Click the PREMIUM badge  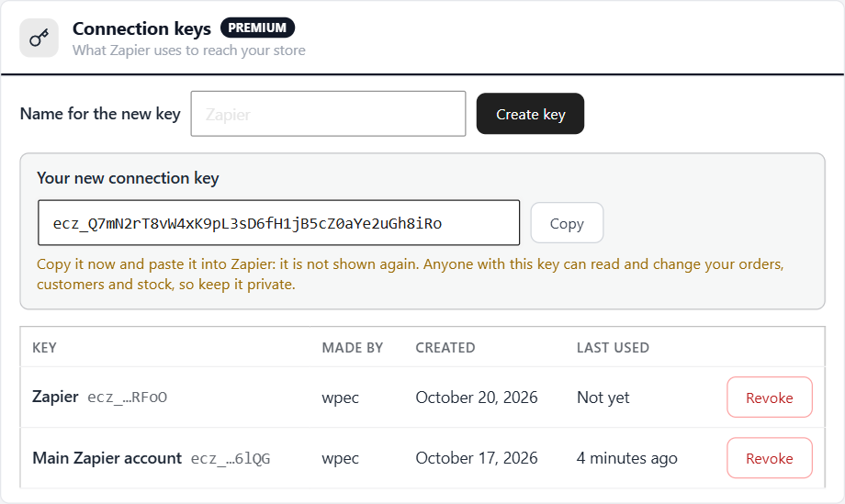[257, 28]
